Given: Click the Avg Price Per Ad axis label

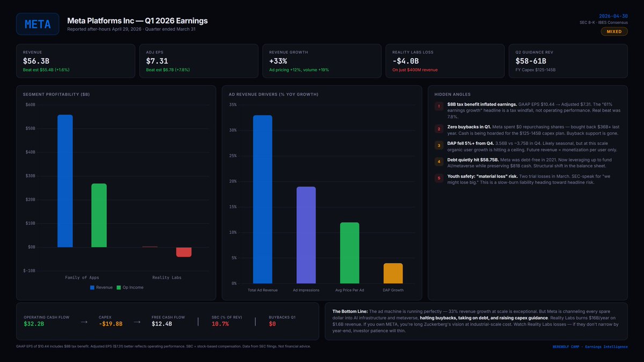Looking at the screenshot, I should pos(349,290).
